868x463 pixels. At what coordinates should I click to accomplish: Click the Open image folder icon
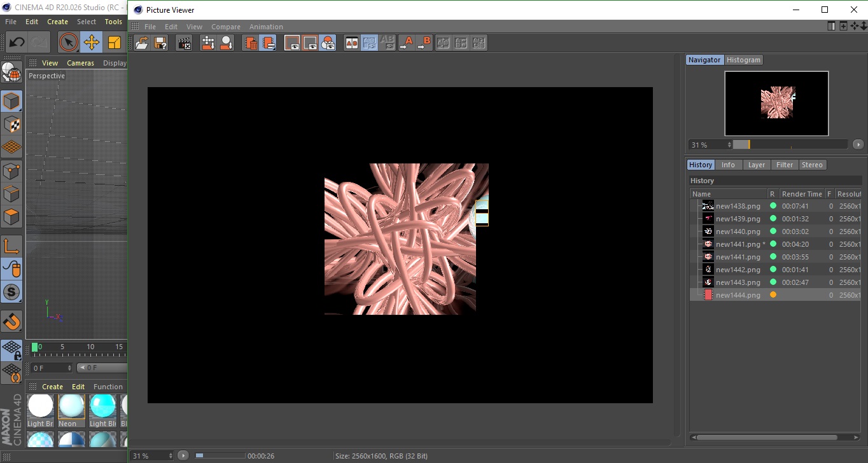pos(142,43)
